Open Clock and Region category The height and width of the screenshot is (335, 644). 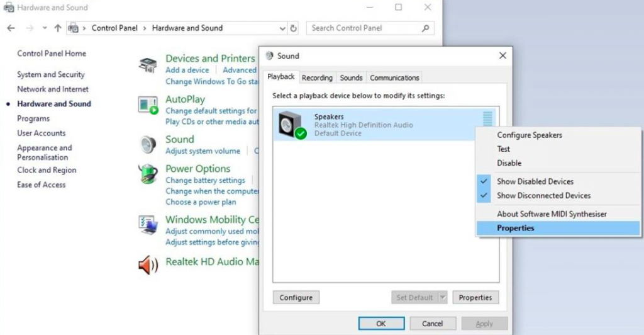pos(47,170)
